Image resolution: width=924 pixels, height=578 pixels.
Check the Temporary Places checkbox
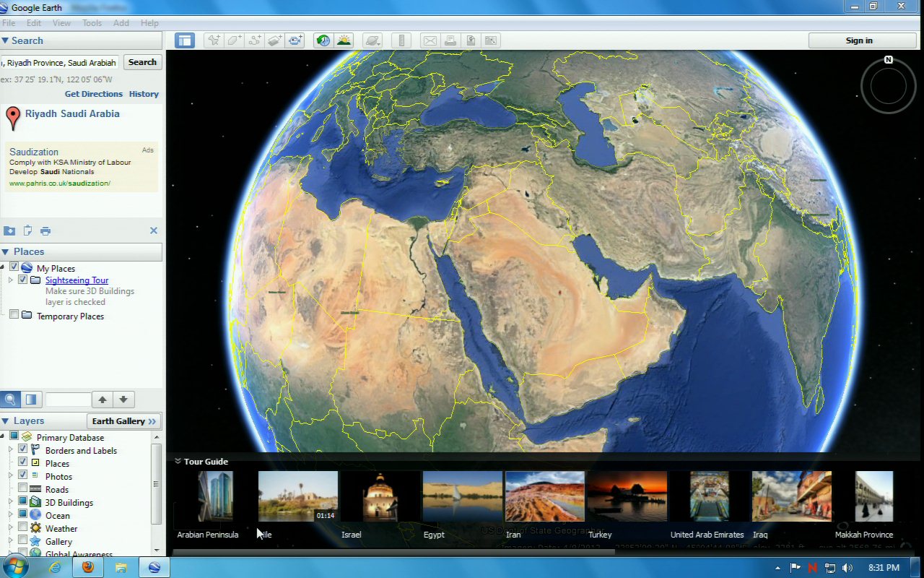[x=14, y=315]
